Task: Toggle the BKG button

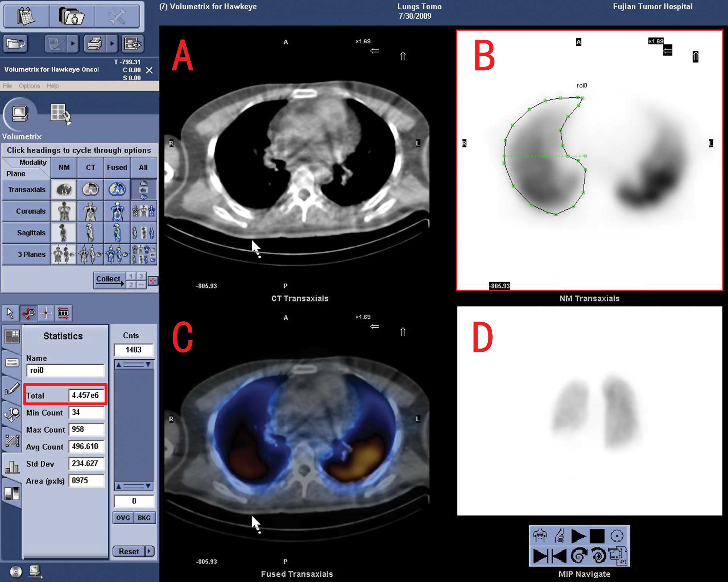Action: click(x=144, y=518)
